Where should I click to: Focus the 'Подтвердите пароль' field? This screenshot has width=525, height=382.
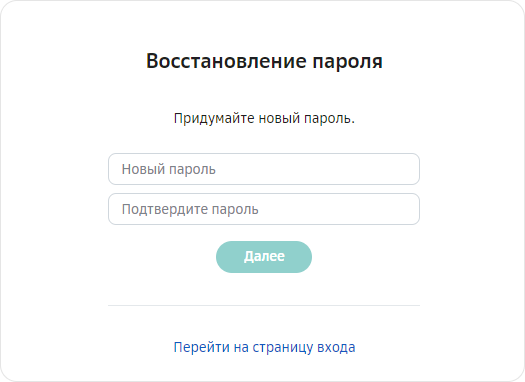[264, 209]
